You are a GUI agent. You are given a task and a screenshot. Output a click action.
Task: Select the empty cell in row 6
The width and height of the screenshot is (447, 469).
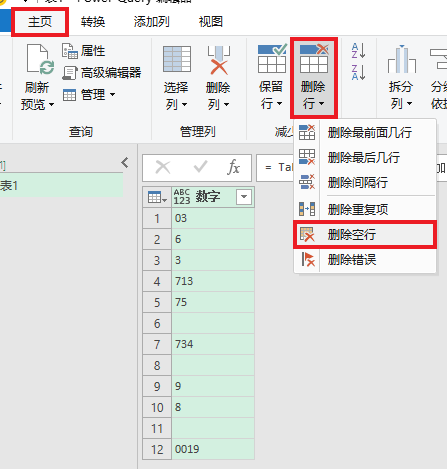213,323
